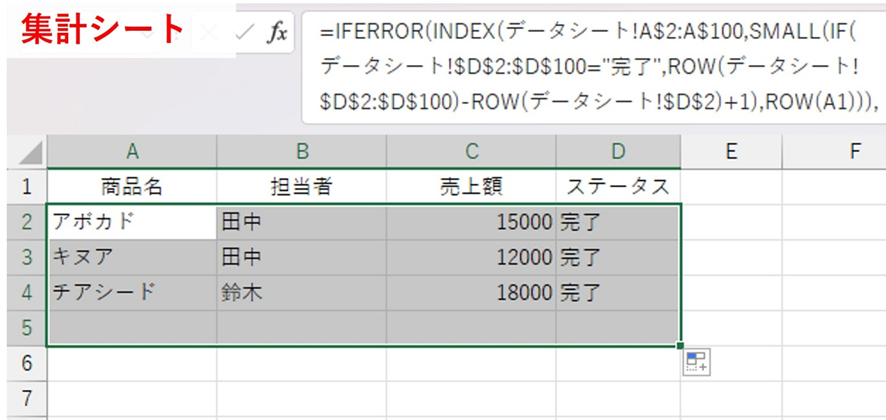Select row 7 header
This screenshot has height=420, width=886.
tap(26, 397)
